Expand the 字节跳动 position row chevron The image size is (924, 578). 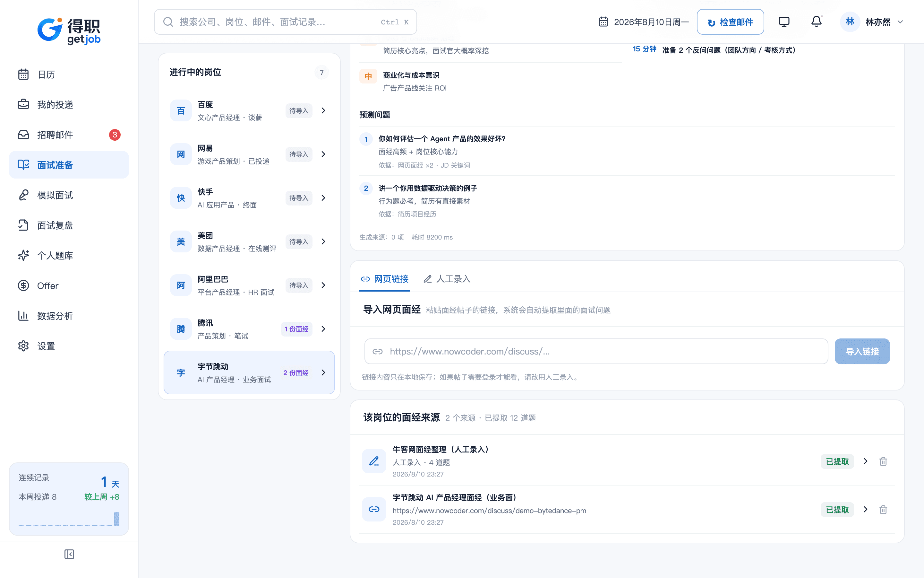(323, 372)
